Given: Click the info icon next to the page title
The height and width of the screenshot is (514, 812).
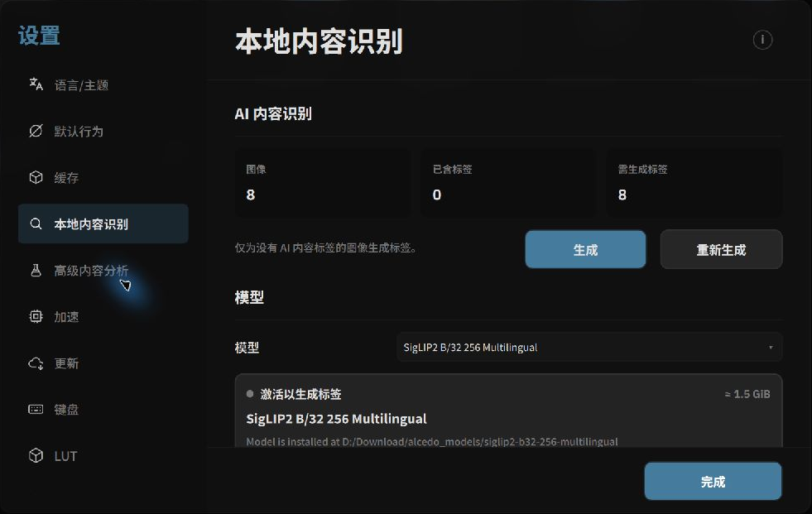Looking at the screenshot, I should point(762,40).
